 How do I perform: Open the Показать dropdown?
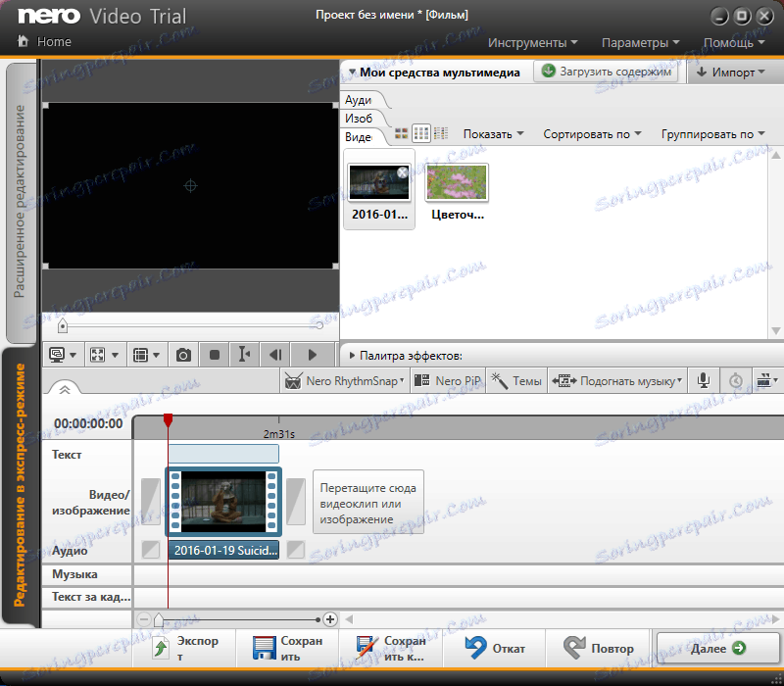[493, 134]
